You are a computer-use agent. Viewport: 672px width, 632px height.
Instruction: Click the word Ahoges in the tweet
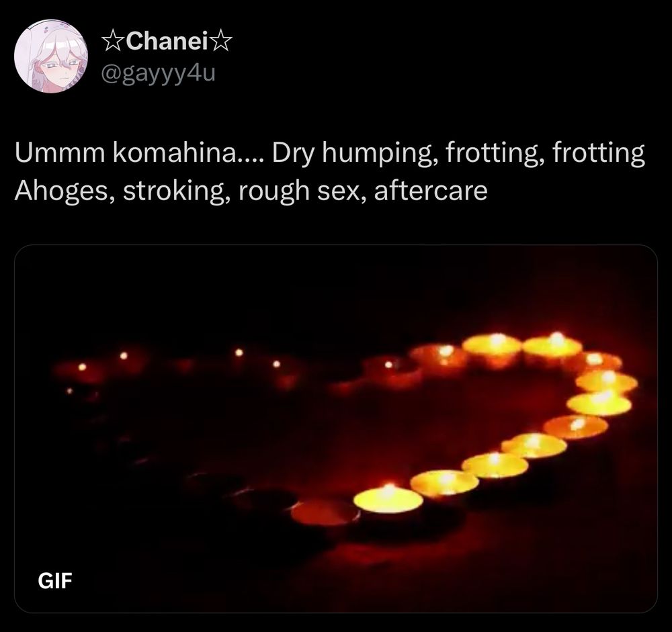click(65, 191)
